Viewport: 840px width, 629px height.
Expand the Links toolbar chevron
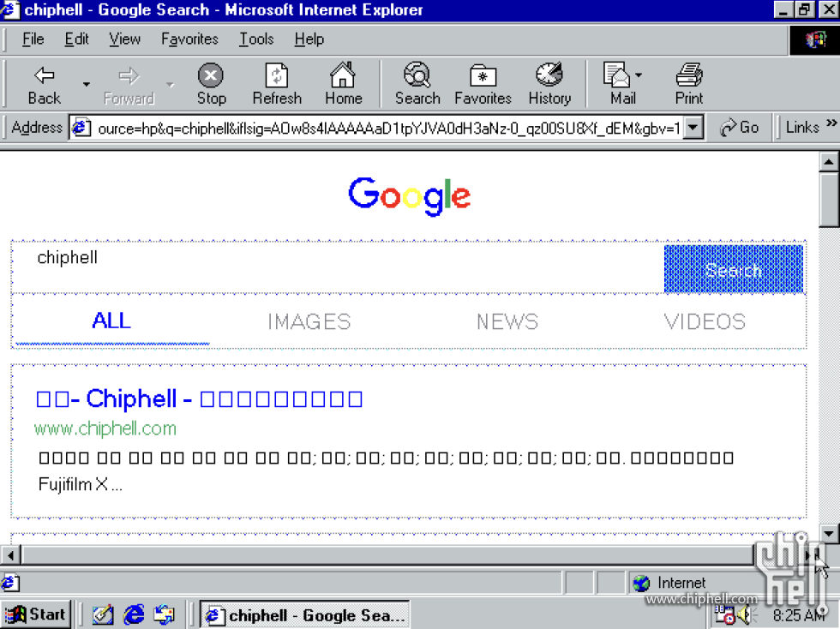pyautogui.click(x=831, y=123)
